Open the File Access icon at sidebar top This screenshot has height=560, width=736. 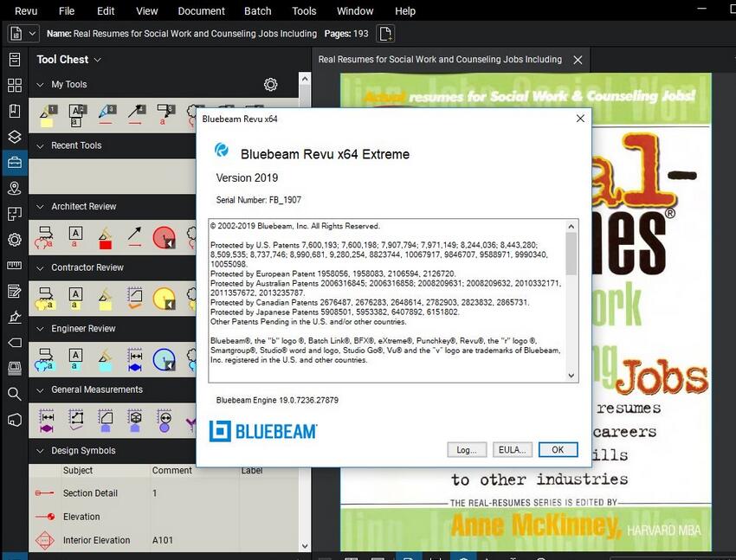coord(15,59)
